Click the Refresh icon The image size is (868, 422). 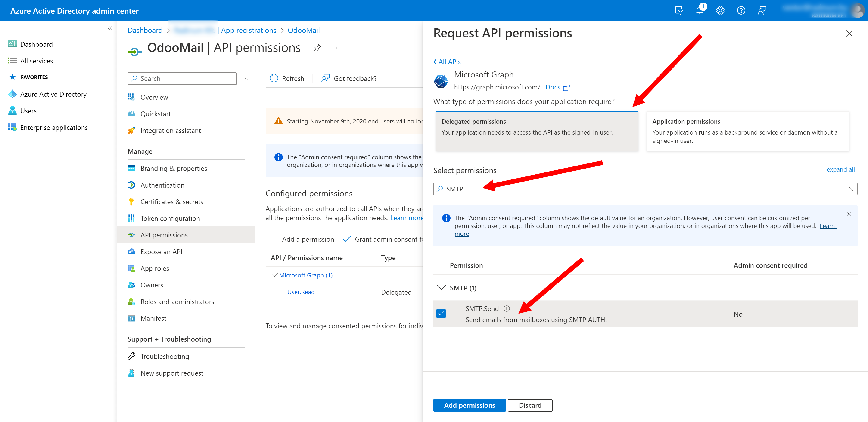[x=274, y=78]
